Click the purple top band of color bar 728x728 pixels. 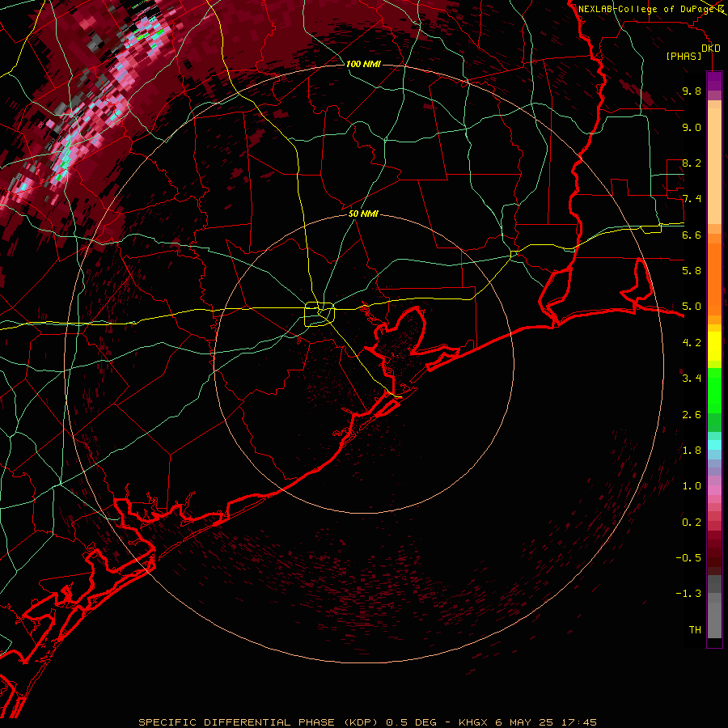tap(714, 81)
